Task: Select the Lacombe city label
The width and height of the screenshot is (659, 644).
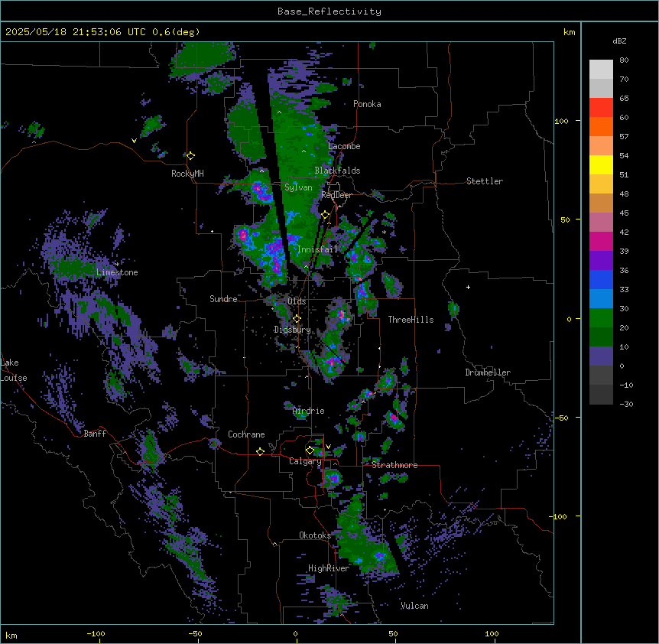Action: tap(344, 146)
